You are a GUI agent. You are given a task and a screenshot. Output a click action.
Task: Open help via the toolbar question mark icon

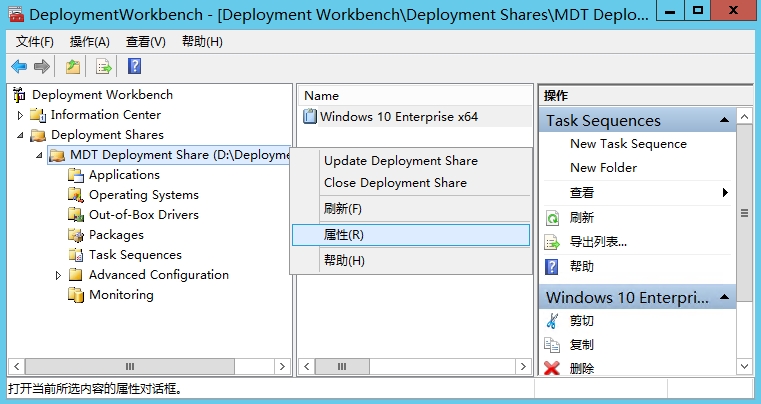[x=134, y=66]
